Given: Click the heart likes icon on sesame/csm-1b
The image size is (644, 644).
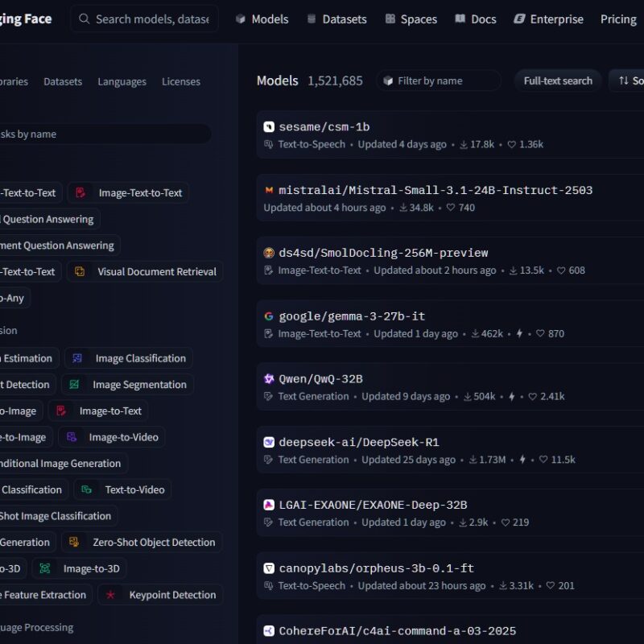Looking at the screenshot, I should tap(512, 144).
